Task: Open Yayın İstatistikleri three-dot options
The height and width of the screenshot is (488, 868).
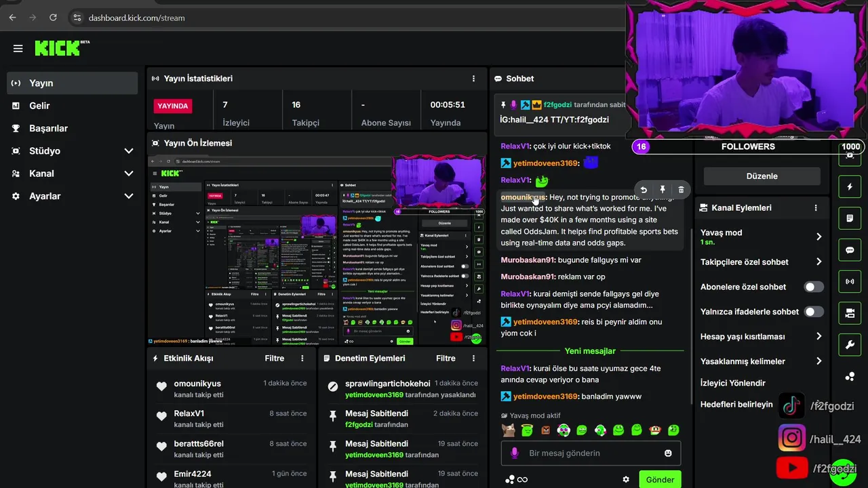Action: (473, 79)
